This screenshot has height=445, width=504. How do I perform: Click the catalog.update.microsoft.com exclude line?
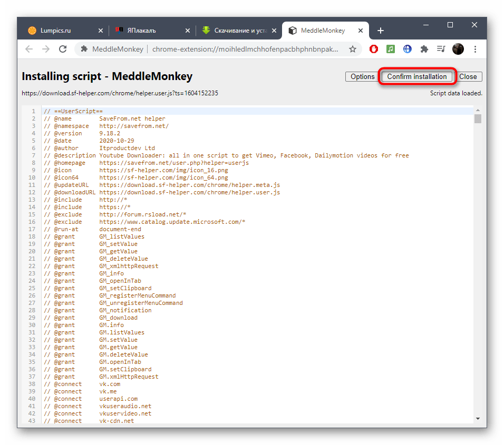[x=172, y=222]
